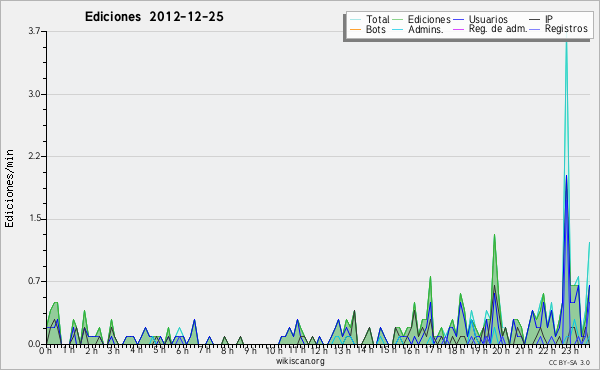Click the chart title 'Ediciones 2012-12-25'
This screenshot has height=370, width=600.
[154, 17]
